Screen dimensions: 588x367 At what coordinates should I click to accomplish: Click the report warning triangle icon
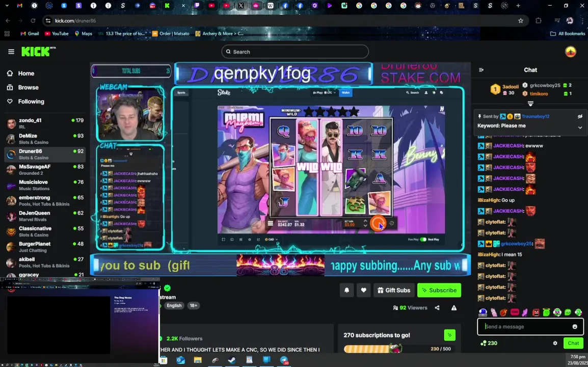click(454, 308)
